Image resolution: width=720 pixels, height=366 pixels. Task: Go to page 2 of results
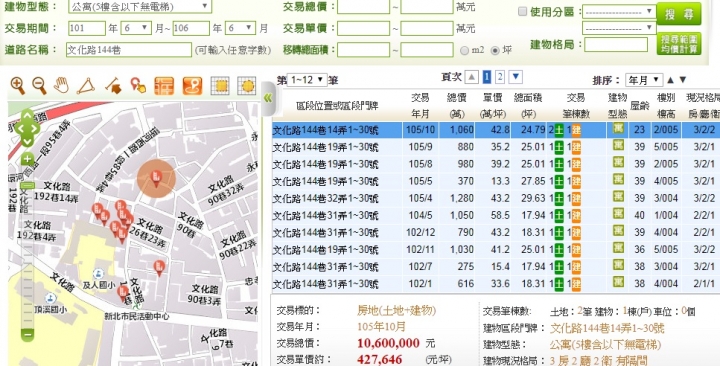[x=500, y=77]
